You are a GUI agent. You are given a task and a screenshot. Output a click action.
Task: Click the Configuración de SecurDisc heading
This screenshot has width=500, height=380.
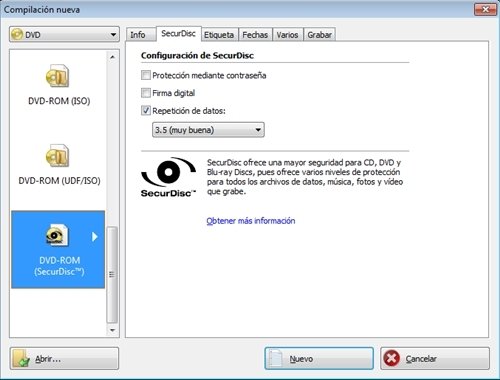point(197,55)
